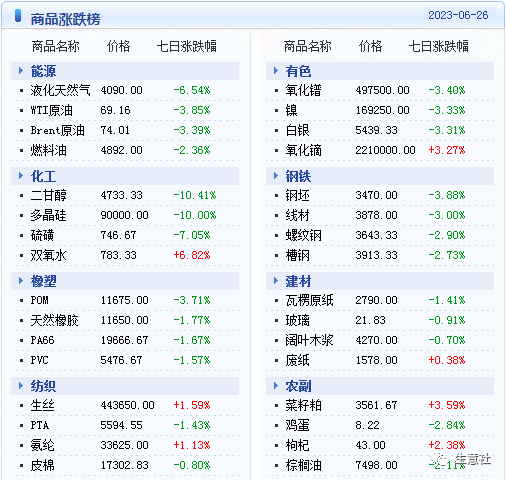Click 二甘醇 change value -10.41%
Image resolution: width=506 pixels, height=480 pixels.
click(195, 195)
